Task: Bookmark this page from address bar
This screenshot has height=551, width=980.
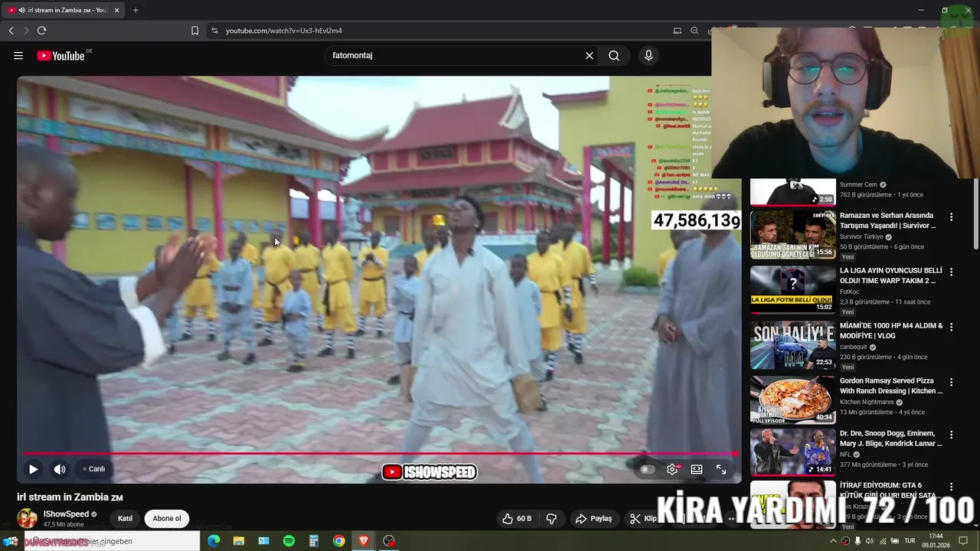Action: click(x=194, y=31)
